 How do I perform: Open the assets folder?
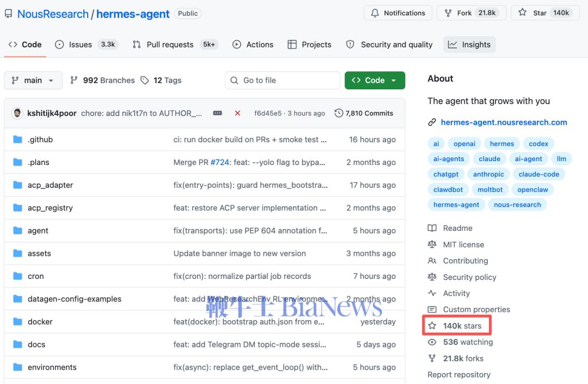39,253
